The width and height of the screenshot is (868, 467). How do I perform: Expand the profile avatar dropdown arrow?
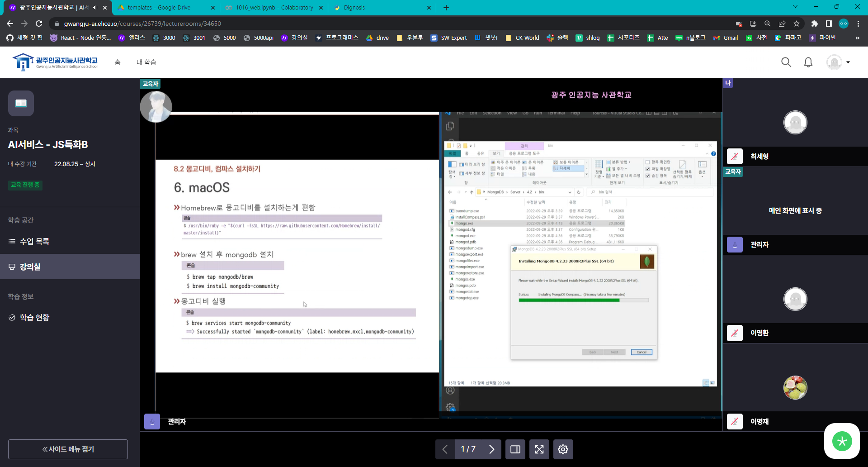click(x=848, y=62)
